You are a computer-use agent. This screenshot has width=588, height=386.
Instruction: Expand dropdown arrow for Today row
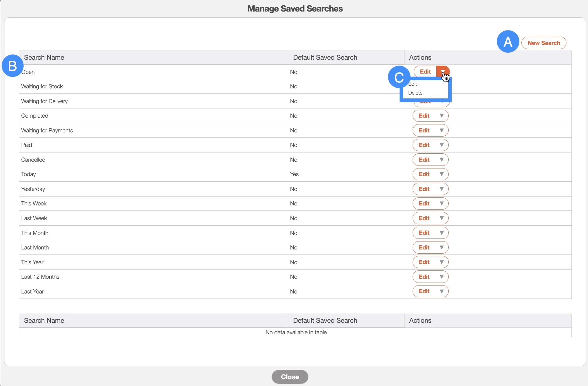pyautogui.click(x=442, y=174)
